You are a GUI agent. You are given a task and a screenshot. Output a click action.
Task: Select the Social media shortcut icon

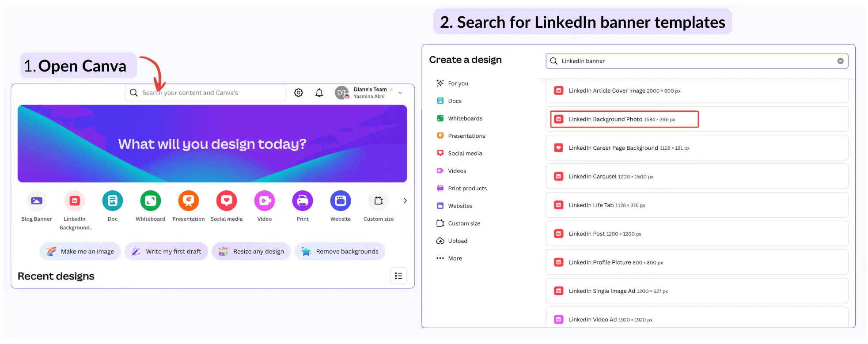pyautogui.click(x=227, y=201)
